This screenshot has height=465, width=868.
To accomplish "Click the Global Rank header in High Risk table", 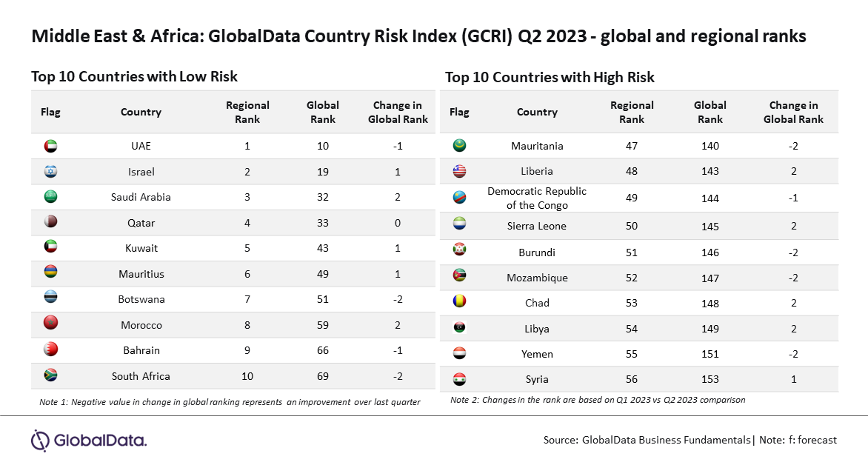I will [710, 112].
